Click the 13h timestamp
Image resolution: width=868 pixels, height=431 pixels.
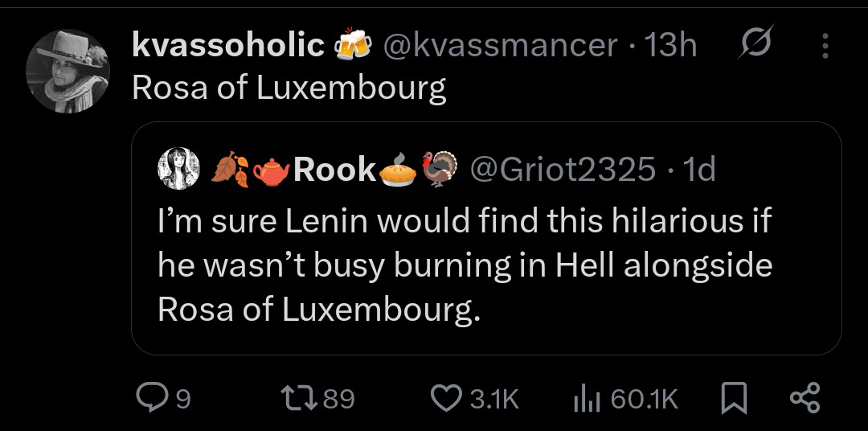click(673, 47)
